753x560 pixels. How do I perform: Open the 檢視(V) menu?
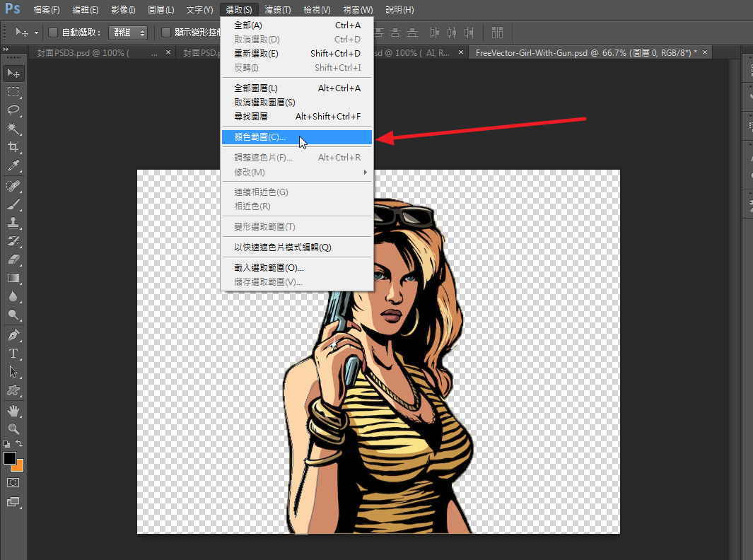pos(317,10)
